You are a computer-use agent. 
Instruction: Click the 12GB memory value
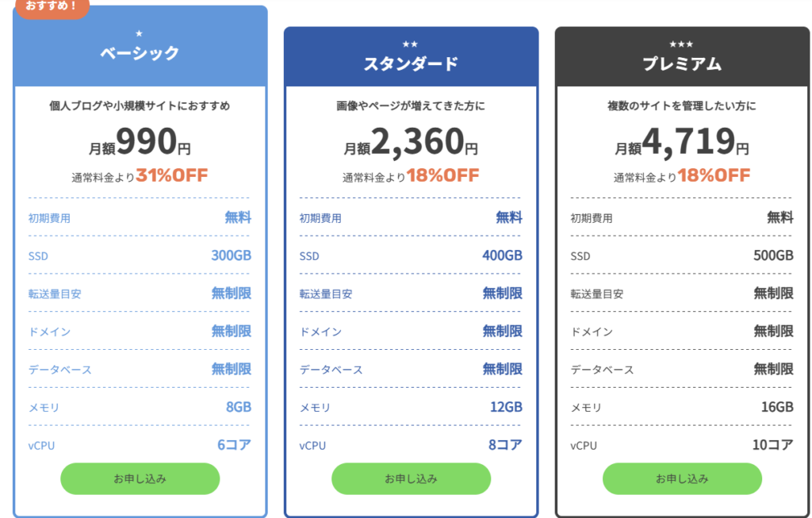click(x=506, y=407)
